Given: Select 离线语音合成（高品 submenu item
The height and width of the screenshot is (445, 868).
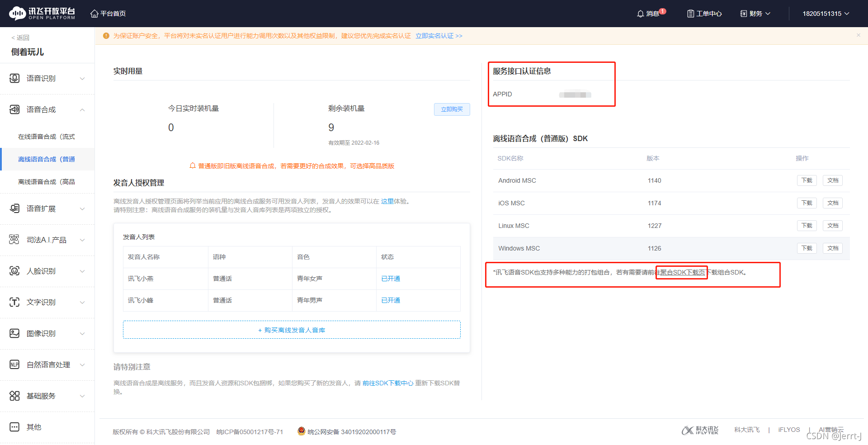Looking at the screenshot, I should [x=47, y=182].
